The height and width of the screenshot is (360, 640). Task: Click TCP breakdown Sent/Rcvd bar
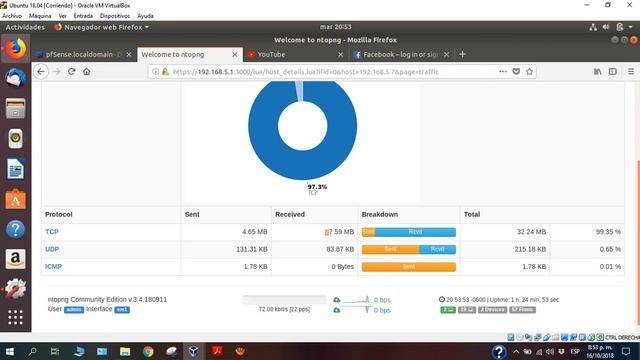[x=409, y=232]
